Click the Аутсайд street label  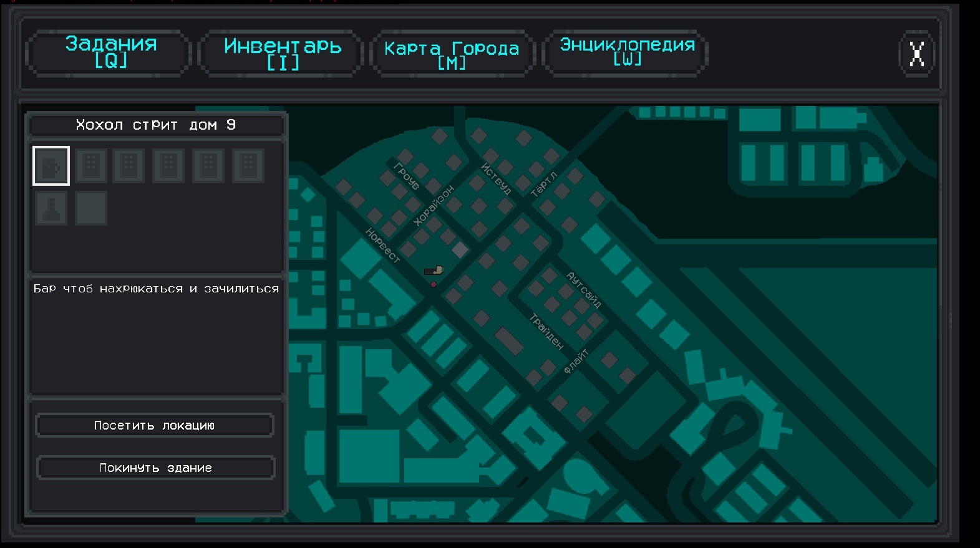(584, 290)
